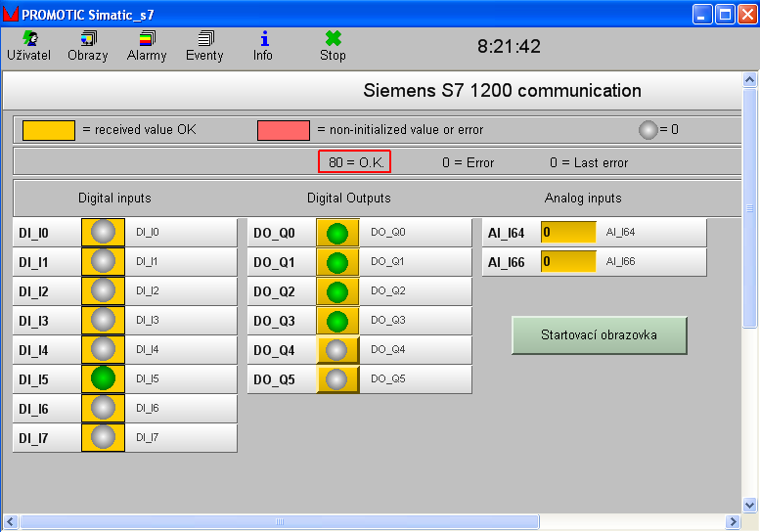Click the DI_I4 indicator lamp

point(103,349)
